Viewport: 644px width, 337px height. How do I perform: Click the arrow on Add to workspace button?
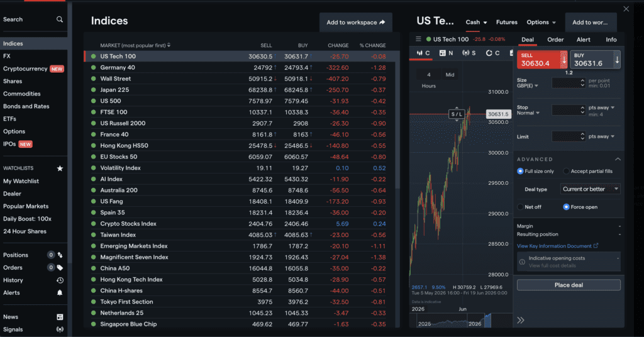pos(382,22)
